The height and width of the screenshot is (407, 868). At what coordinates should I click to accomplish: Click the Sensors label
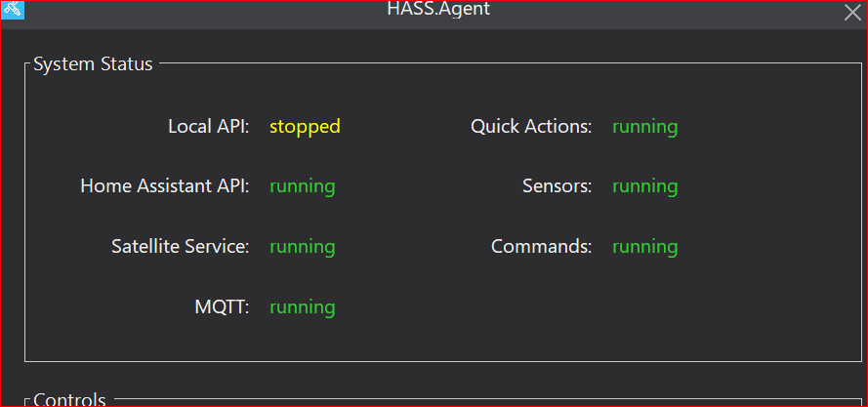coord(557,186)
